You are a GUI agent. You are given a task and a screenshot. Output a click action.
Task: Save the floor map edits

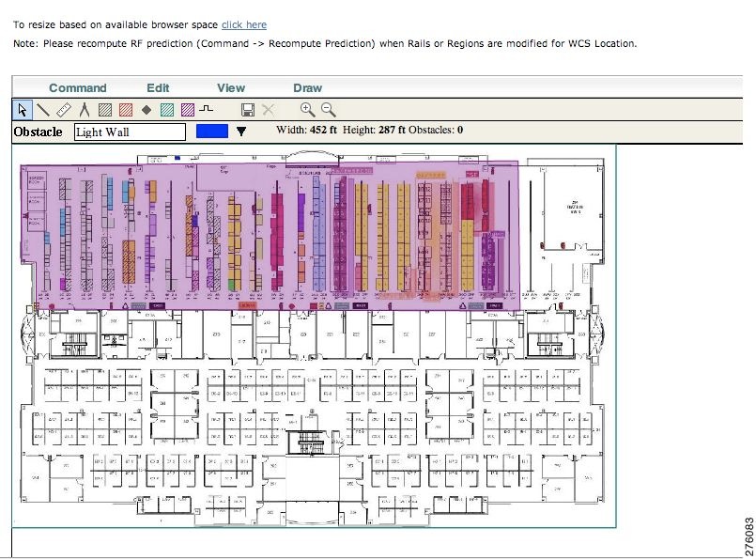tap(248, 109)
